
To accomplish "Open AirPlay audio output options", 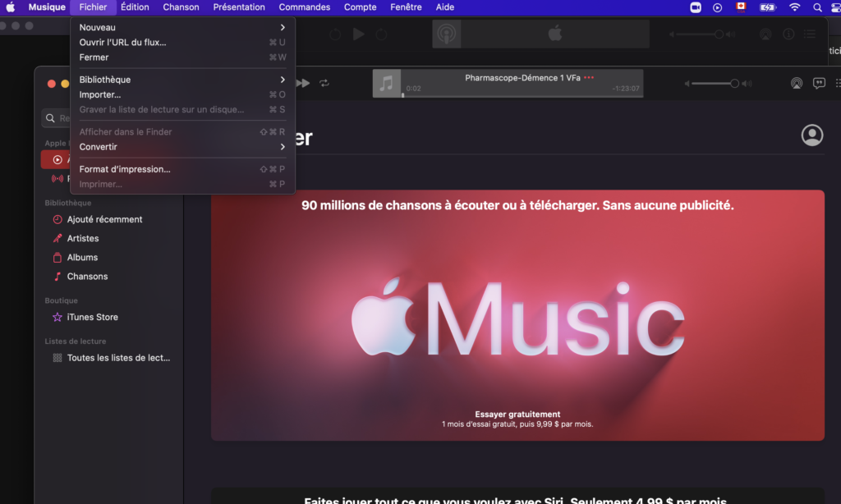I will 796,83.
